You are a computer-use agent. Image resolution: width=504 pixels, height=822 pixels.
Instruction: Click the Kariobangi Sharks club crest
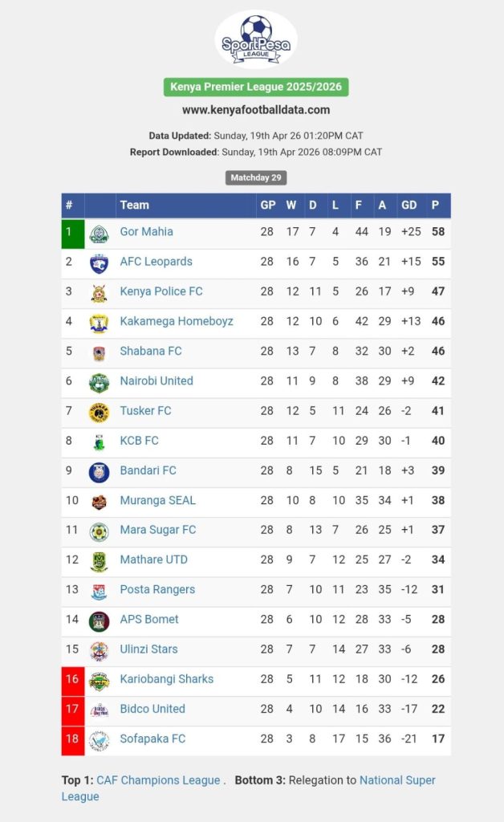click(99, 680)
